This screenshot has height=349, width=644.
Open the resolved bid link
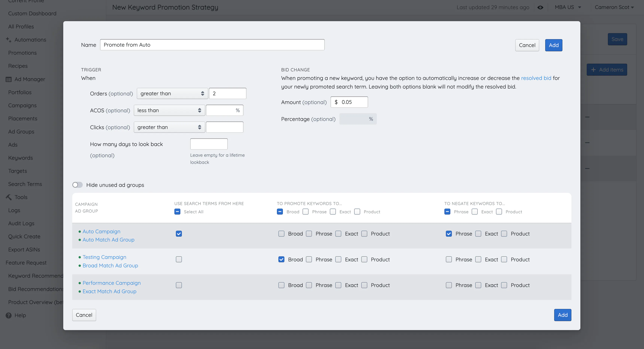click(536, 78)
